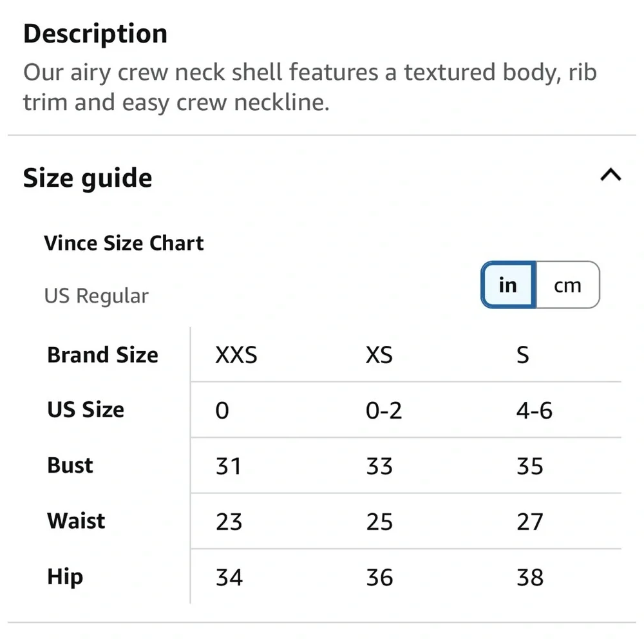644x644 pixels.
Task: Select the XXS brand size column header
Action: pyautogui.click(x=236, y=355)
